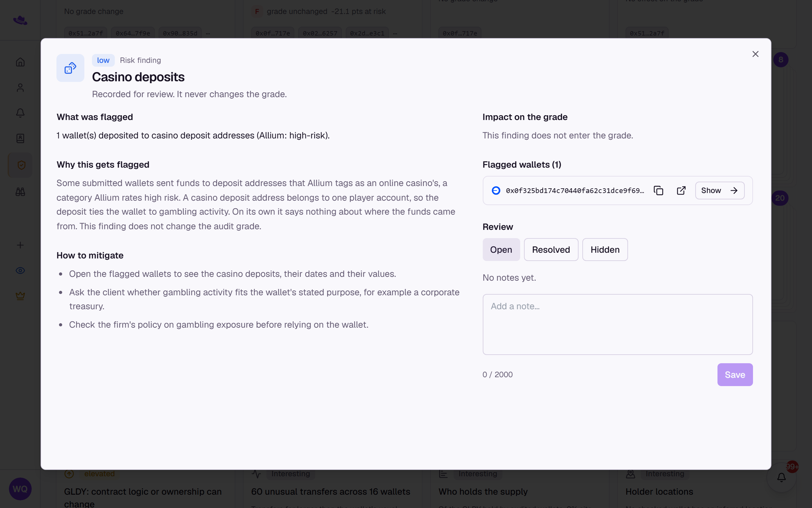Open the WQ user avatar
This screenshot has width=812, height=508.
click(x=20, y=489)
